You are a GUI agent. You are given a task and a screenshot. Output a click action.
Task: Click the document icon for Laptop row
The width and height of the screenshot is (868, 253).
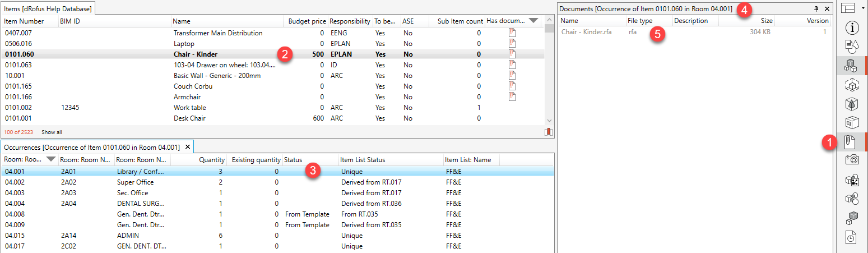coord(512,44)
